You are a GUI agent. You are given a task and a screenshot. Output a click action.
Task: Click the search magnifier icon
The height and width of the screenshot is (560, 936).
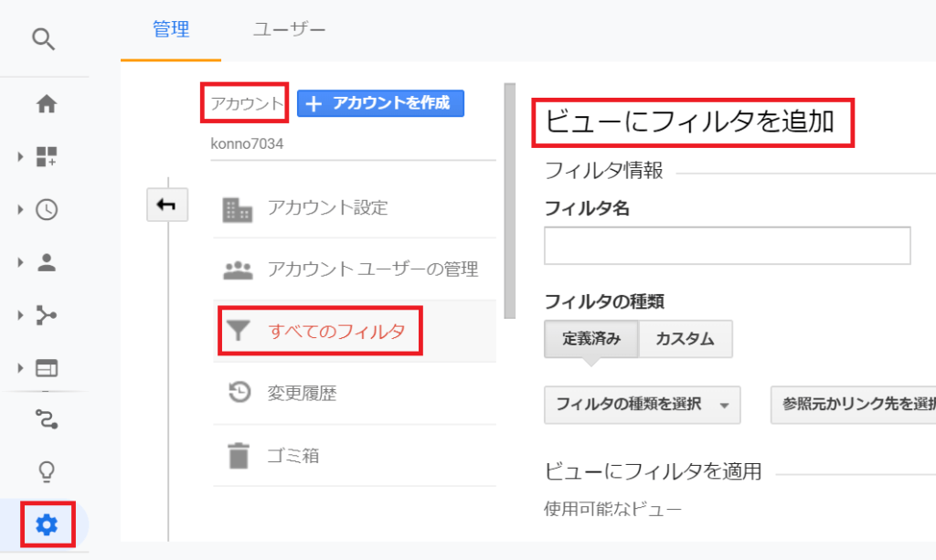click(x=44, y=39)
